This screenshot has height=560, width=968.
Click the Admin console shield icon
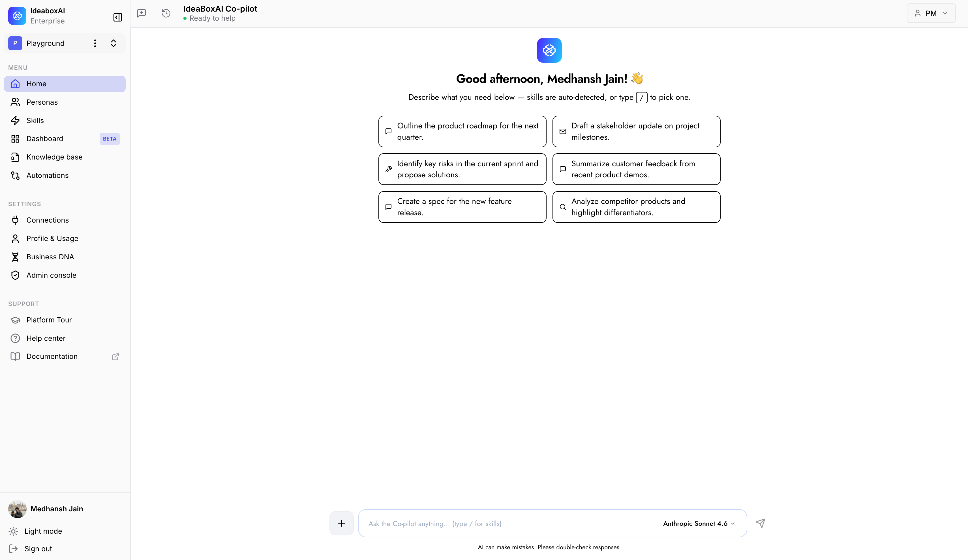[15, 275]
